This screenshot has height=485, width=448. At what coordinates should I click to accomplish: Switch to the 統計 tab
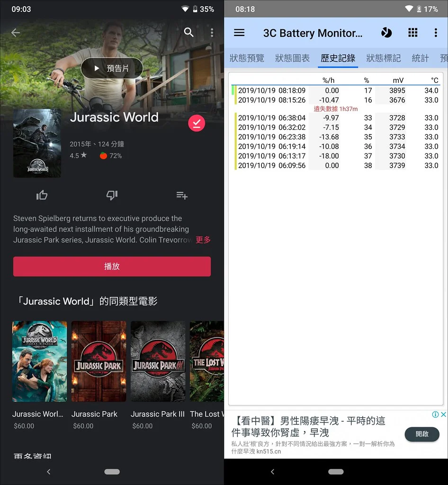420,58
